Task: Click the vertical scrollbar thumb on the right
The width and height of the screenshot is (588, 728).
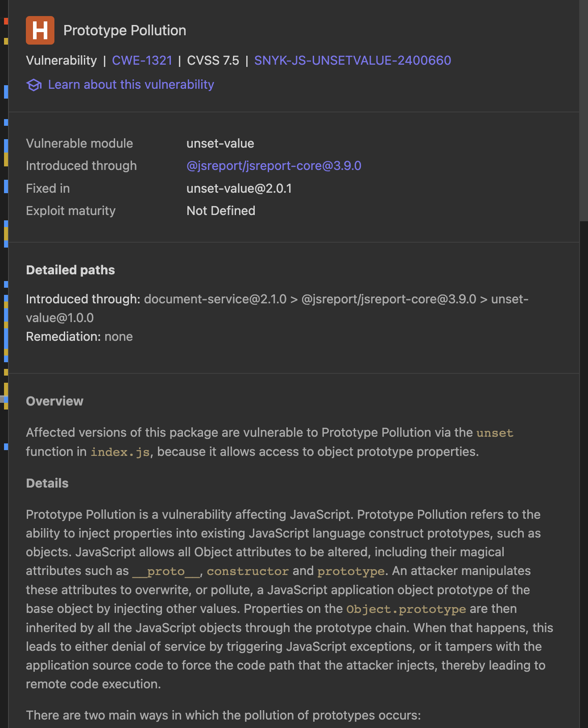Action: [x=584, y=111]
